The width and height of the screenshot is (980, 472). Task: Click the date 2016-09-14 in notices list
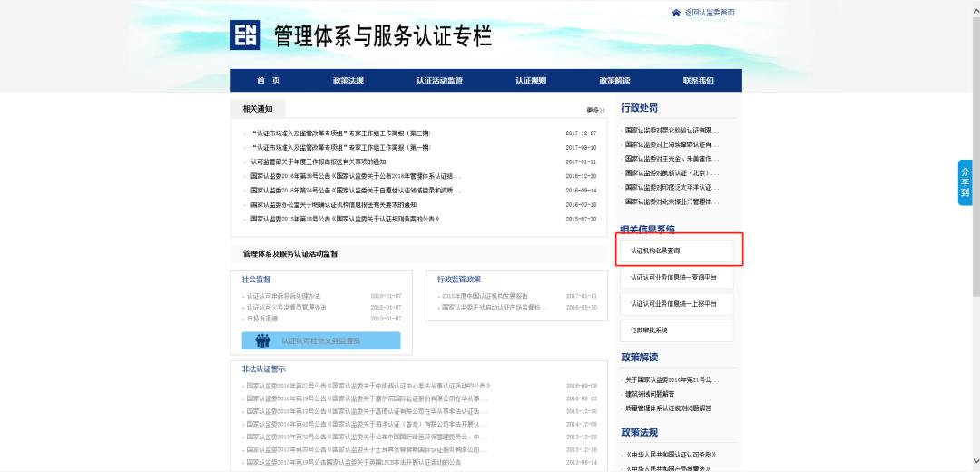pyautogui.click(x=581, y=190)
